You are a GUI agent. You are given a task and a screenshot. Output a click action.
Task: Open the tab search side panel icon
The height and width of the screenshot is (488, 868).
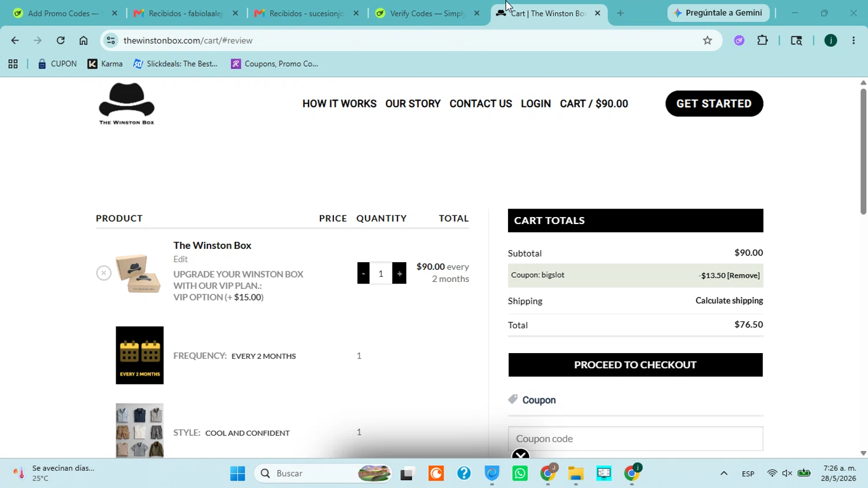coord(796,41)
